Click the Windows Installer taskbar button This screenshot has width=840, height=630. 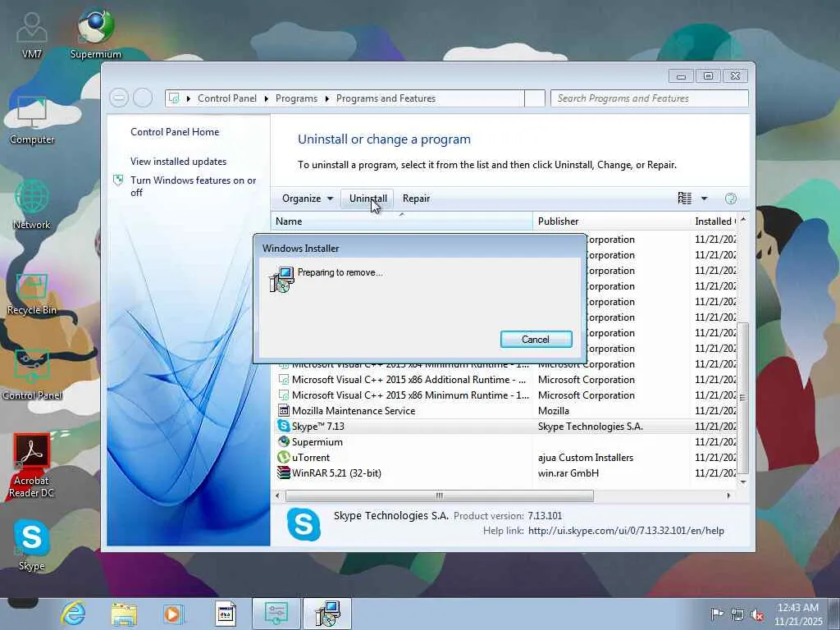point(327,614)
